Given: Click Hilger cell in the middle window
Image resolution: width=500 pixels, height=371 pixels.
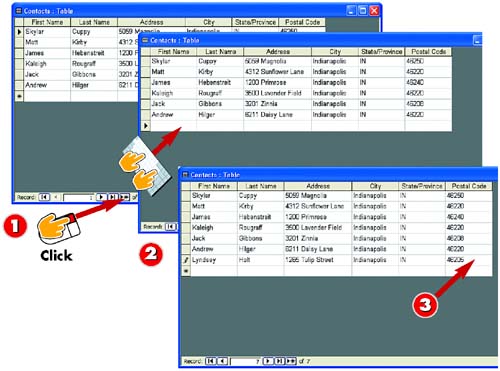Looking at the screenshot, I should click(220, 115).
